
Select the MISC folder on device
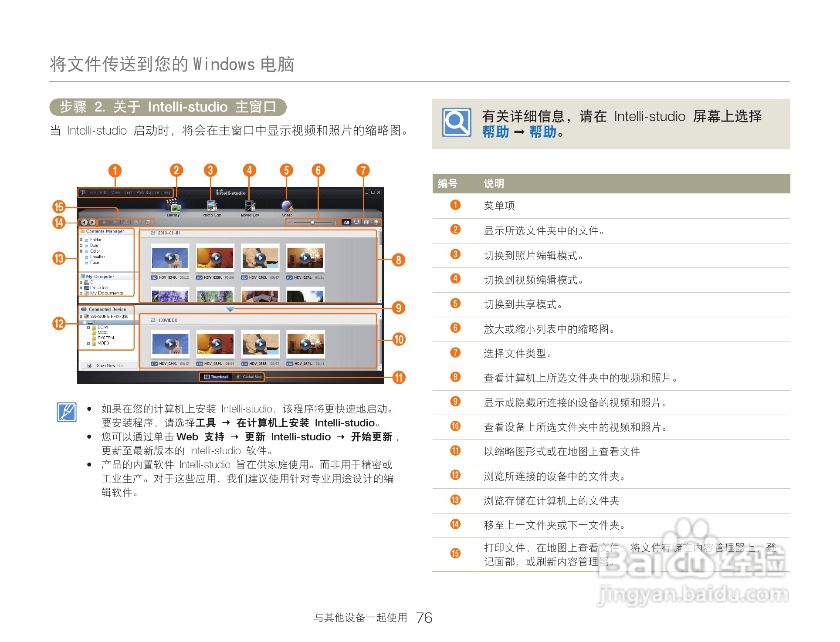[100, 333]
